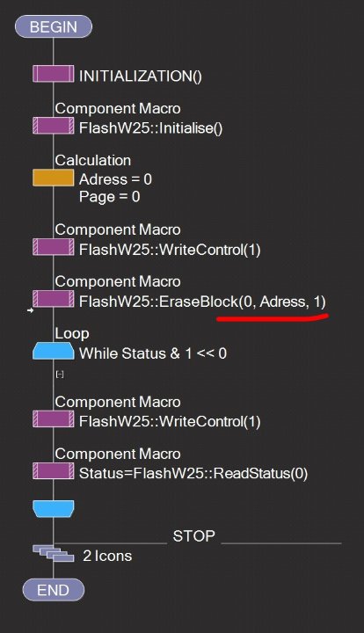Click the orange Calculation icon
This screenshot has width=364, height=633.
(54, 178)
